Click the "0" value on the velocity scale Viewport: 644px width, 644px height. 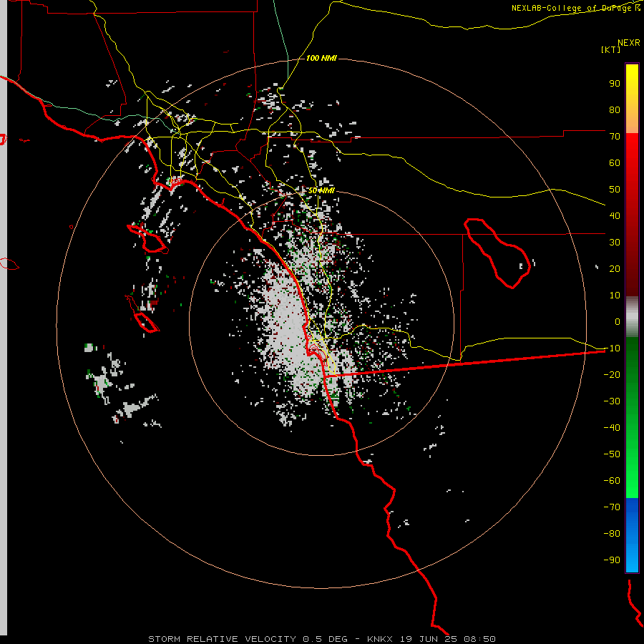click(618, 321)
